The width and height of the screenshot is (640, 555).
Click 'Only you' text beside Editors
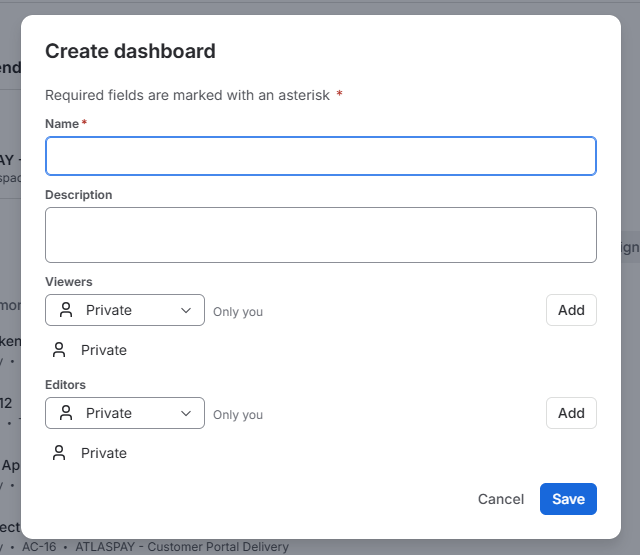[238, 415]
